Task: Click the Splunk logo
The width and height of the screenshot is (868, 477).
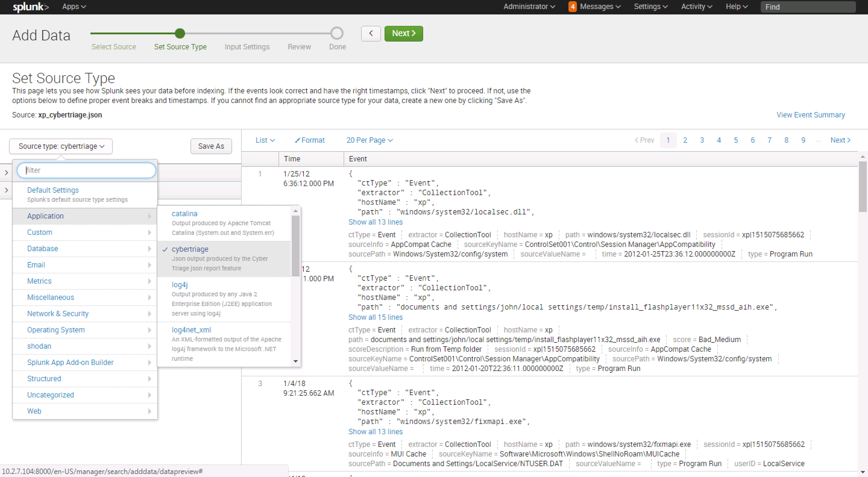Action: 31,7
